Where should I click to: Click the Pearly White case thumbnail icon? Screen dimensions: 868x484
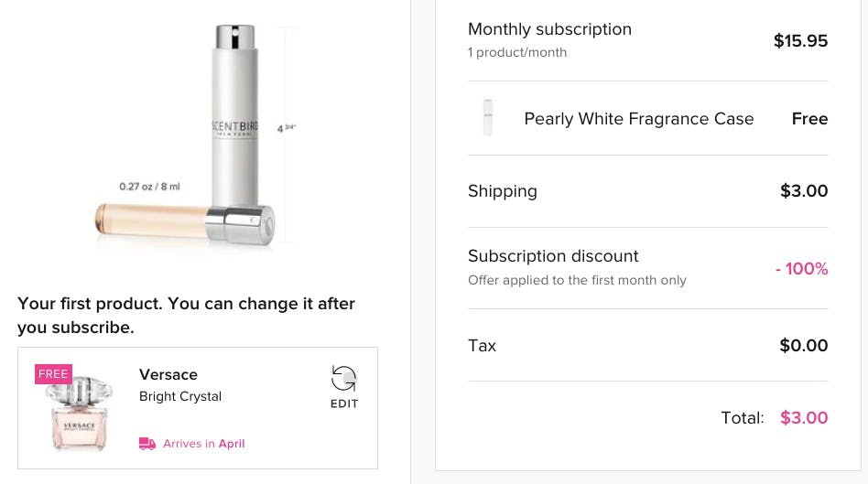click(x=488, y=119)
